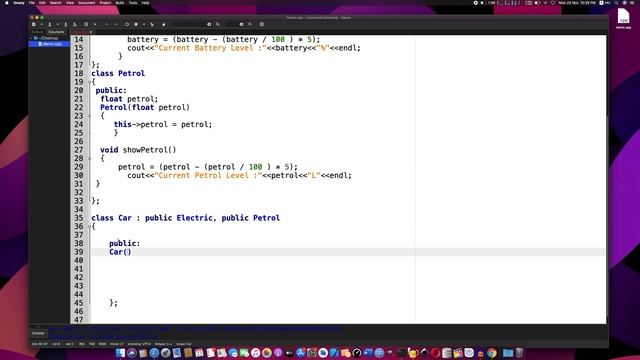The image size is (640, 360).
Task: Build the current file from toolbar
Action: 136,24
